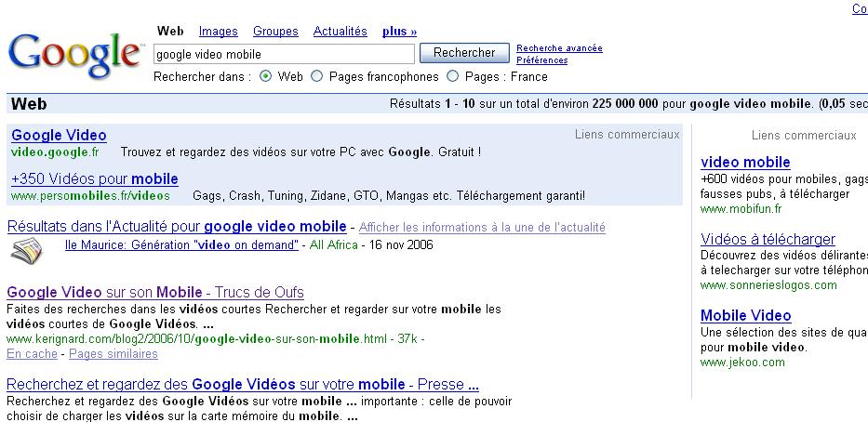This screenshot has width=868, height=422.
Task: Open the Groupes search tab
Action: coord(275,32)
